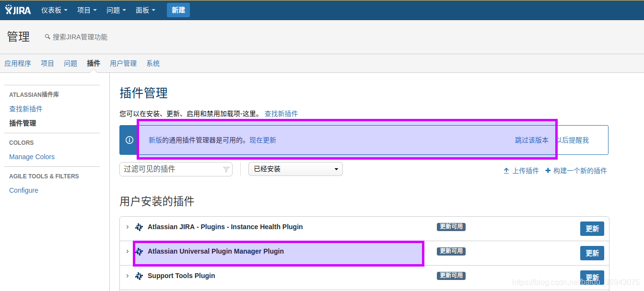Open the 面板 dropdown menu
Viewport: 644px width, 291px height.
(x=145, y=10)
